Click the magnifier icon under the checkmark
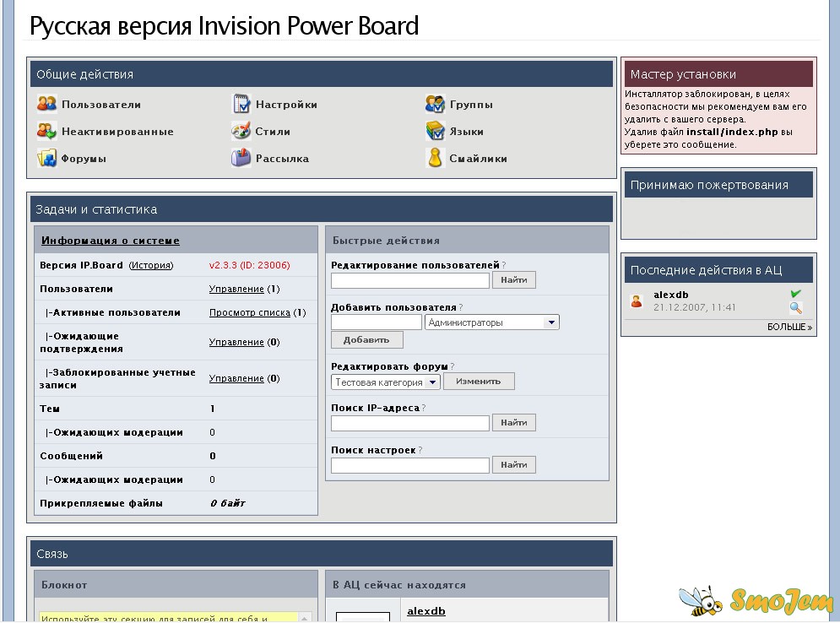Screen dimensions: 840x623 (x=795, y=307)
